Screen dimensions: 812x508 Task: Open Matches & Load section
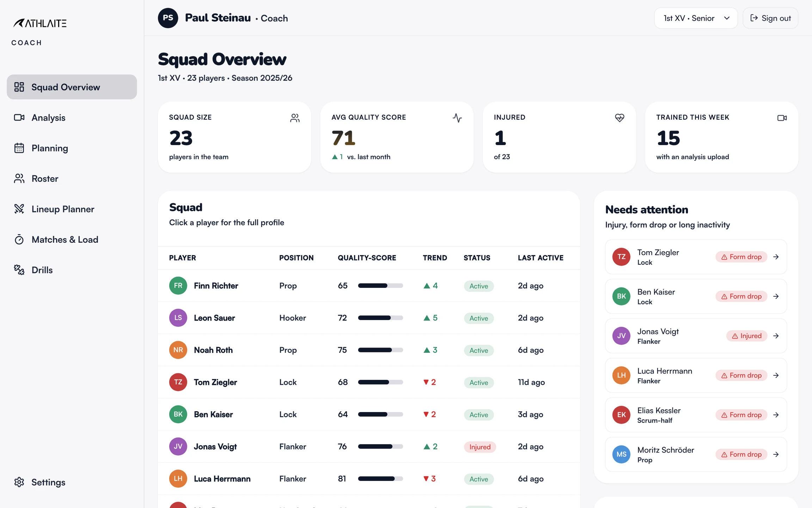click(72, 240)
